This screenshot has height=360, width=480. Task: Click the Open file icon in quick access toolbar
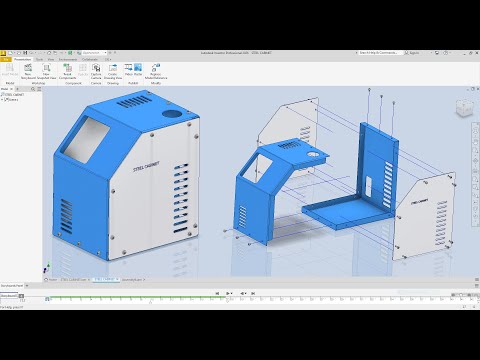point(19,53)
